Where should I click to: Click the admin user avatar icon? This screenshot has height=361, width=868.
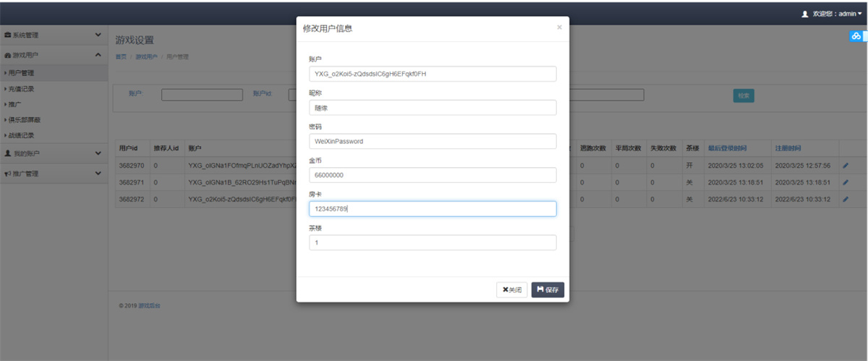coord(804,14)
